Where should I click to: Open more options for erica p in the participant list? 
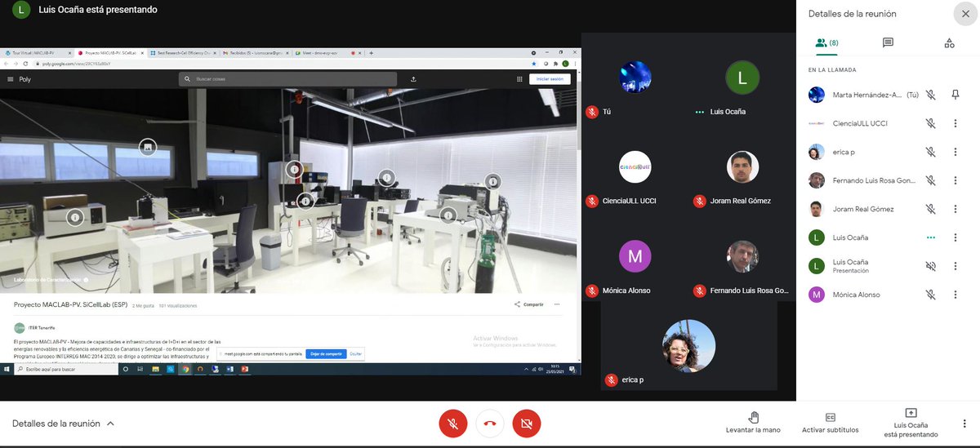[x=955, y=152]
